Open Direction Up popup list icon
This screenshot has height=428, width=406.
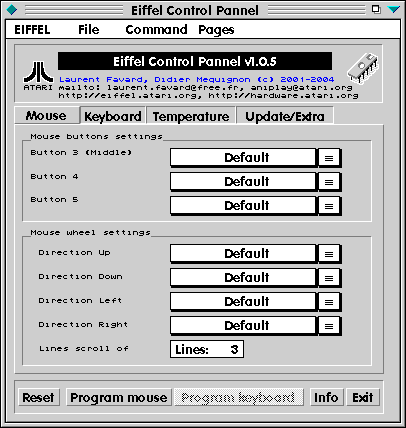click(329, 254)
